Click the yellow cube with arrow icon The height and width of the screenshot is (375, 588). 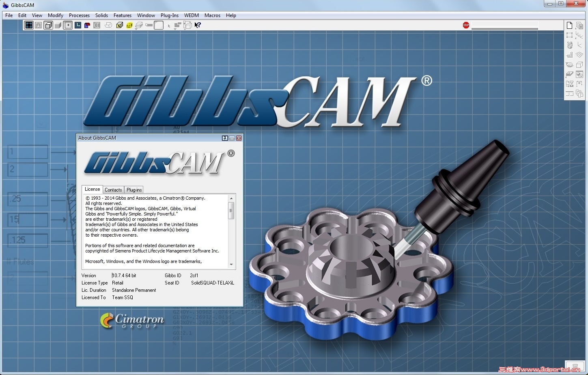120,25
